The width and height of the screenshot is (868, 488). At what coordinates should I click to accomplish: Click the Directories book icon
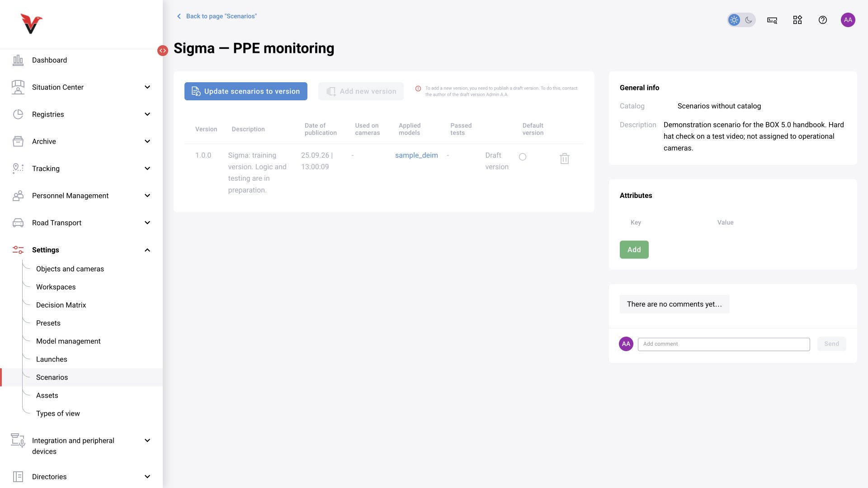point(18,477)
